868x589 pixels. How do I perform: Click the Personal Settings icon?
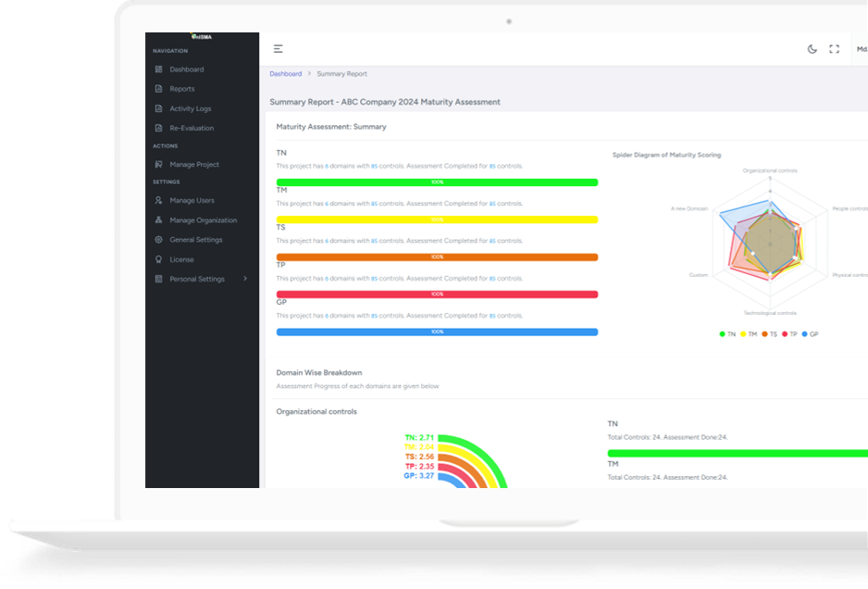click(x=159, y=279)
